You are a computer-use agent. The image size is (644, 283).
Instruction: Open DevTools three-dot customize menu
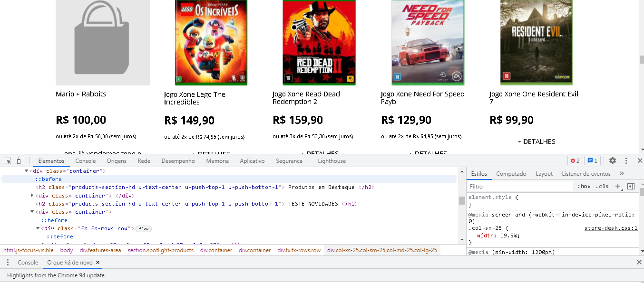pos(626,161)
